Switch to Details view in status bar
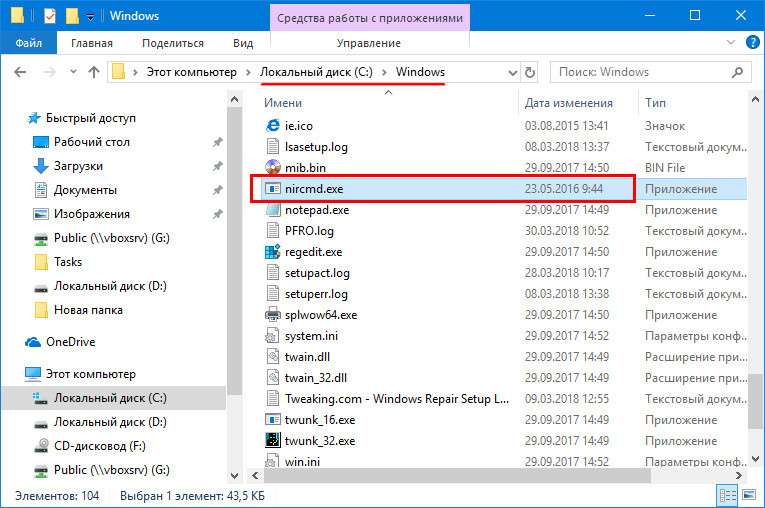This screenshot has height=508, width=765. pyautogui.click(x=727, y=496)
